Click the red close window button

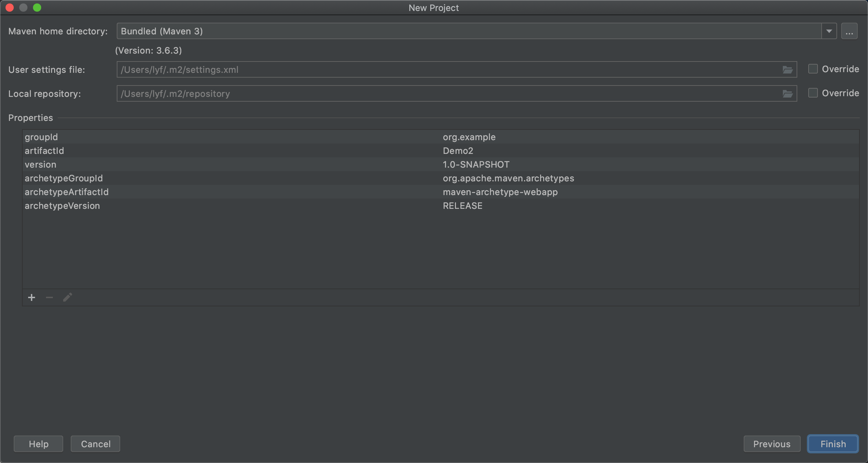pos(10,8)
